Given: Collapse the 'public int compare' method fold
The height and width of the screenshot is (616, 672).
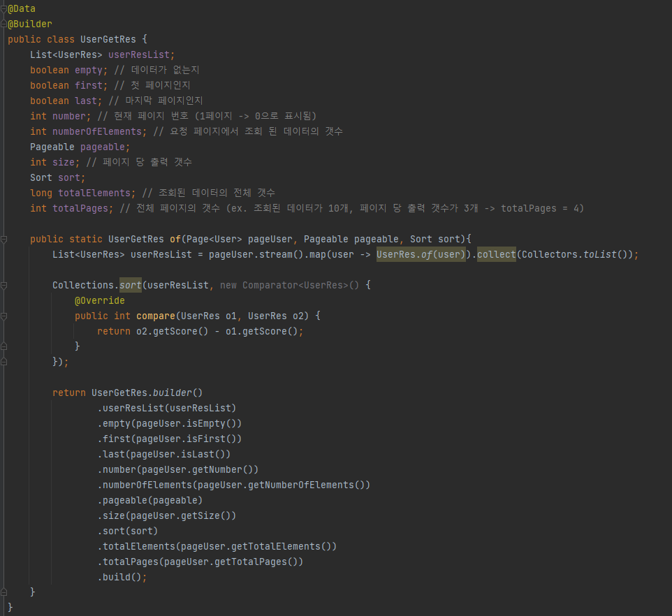Looking at the screenshot, I should coord(3,316).
